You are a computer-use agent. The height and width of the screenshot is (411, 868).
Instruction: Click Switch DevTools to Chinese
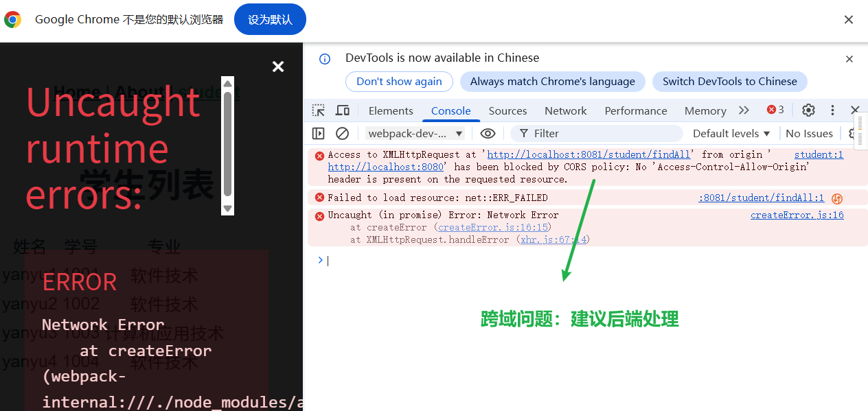730,81
